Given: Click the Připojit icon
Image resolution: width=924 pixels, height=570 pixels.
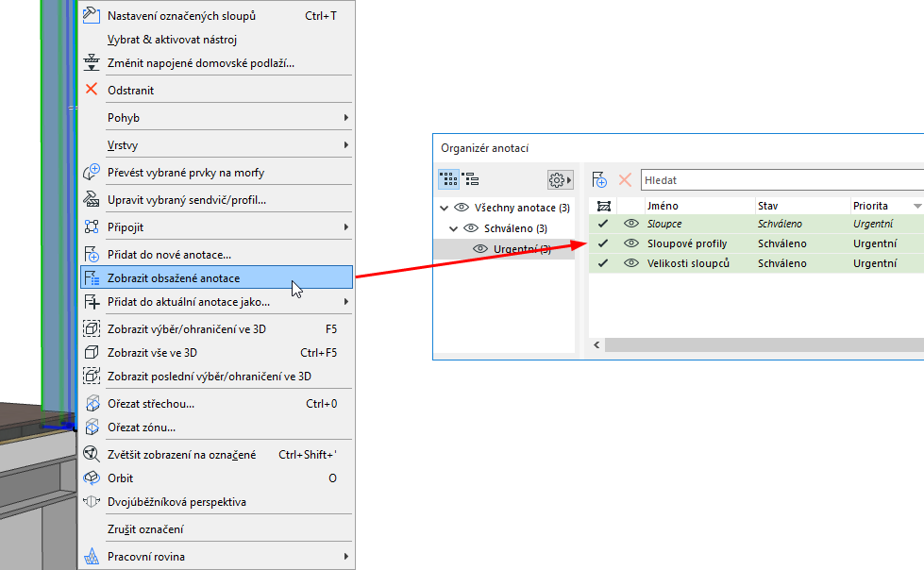Looking at the screenshot, I should [x=92, y=226].
